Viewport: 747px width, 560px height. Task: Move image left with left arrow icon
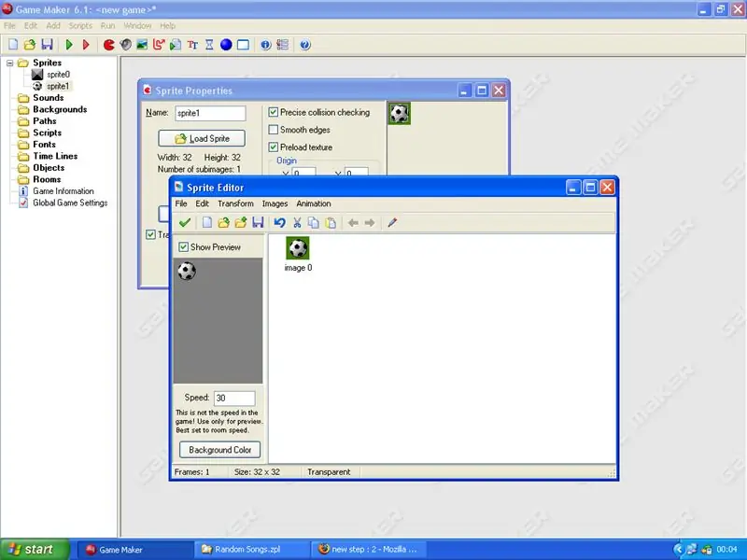click(353, 222)
